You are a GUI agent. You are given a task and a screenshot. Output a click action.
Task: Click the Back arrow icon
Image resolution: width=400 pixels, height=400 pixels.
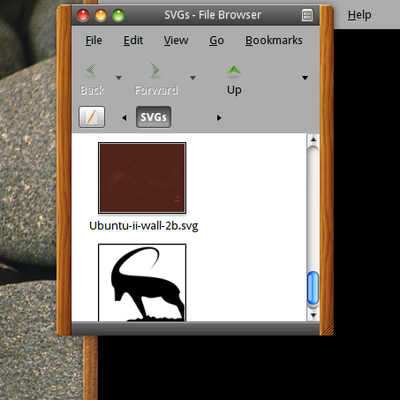(91, 71)
